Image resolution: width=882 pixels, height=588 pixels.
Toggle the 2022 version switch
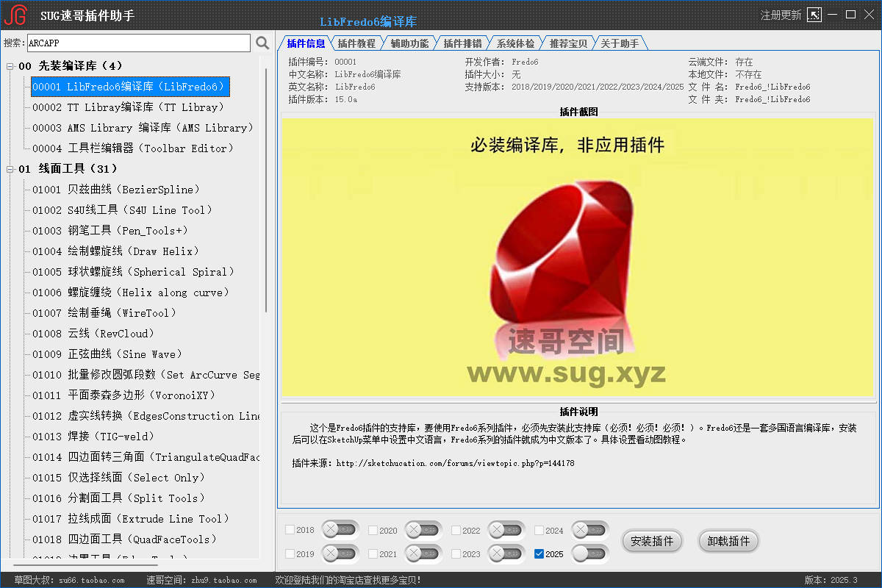coord(506,530)
